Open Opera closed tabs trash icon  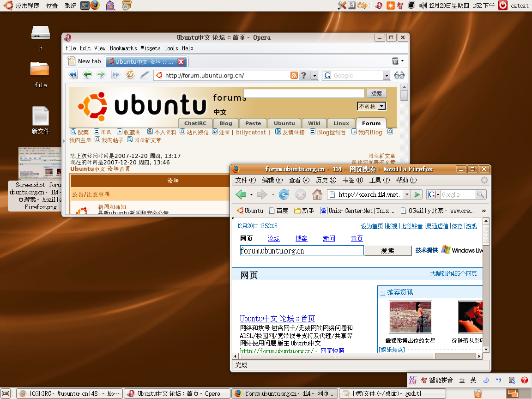point(395,61)
